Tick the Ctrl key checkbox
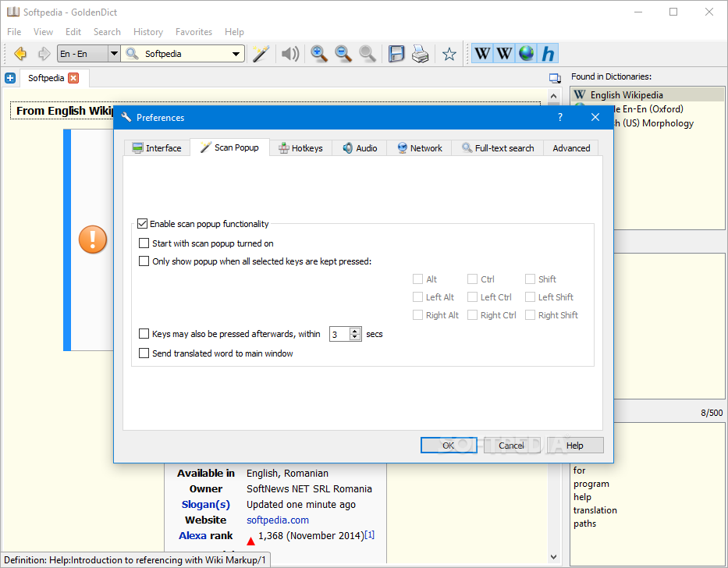The height and width of the screenshot is (568, 728). [x=472, y=279]
